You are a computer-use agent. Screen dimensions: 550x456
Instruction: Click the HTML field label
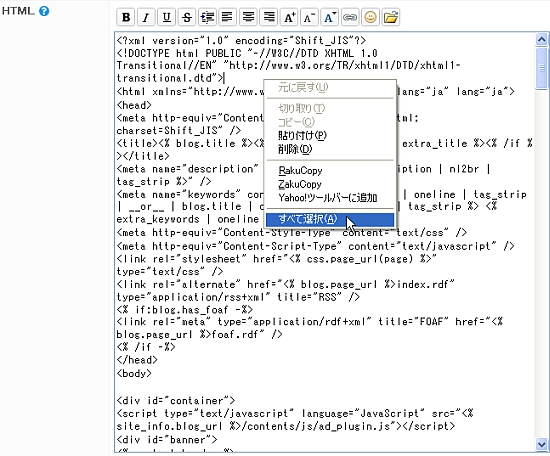18,11
